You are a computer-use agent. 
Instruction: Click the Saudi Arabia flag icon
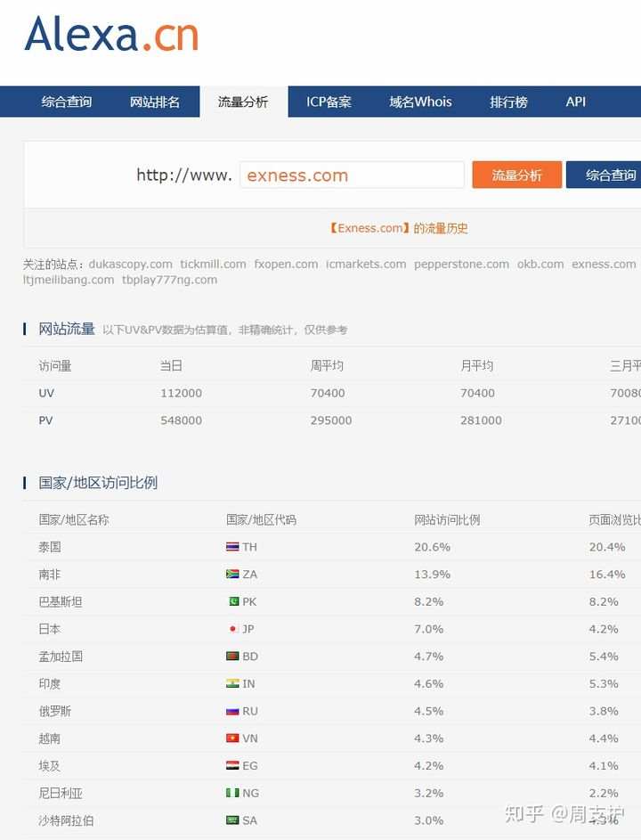[x=232, y=820]
